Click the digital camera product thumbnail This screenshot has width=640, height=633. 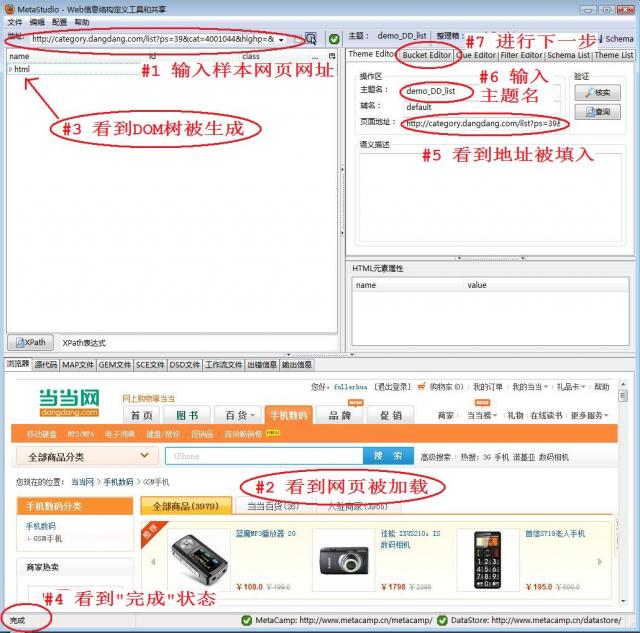344,561
